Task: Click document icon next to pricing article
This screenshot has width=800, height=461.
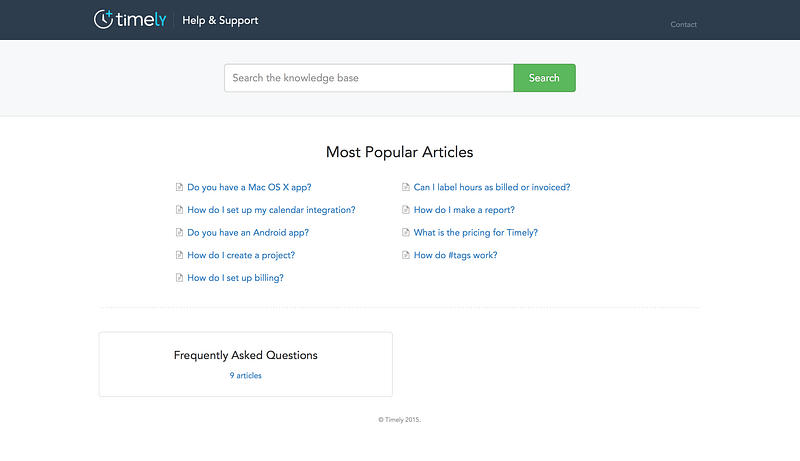Action: coord(406,233)
